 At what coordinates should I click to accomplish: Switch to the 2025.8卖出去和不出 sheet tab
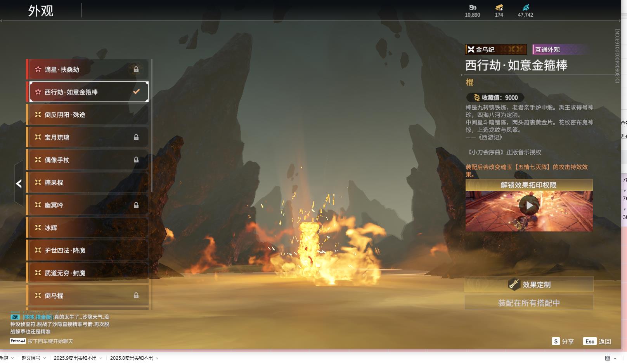click(x=131, y=358)
